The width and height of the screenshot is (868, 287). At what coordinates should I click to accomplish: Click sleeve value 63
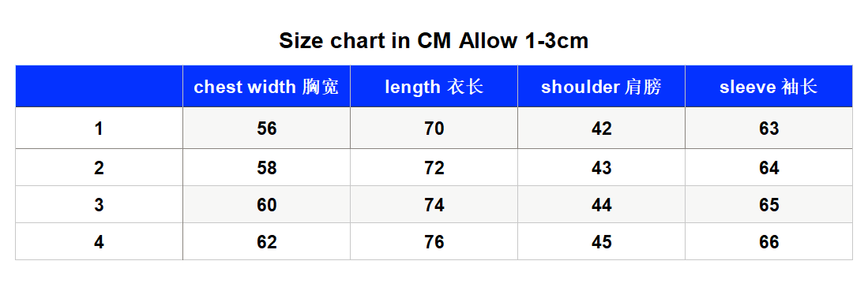pyautogui.click(x=769, y=129)
